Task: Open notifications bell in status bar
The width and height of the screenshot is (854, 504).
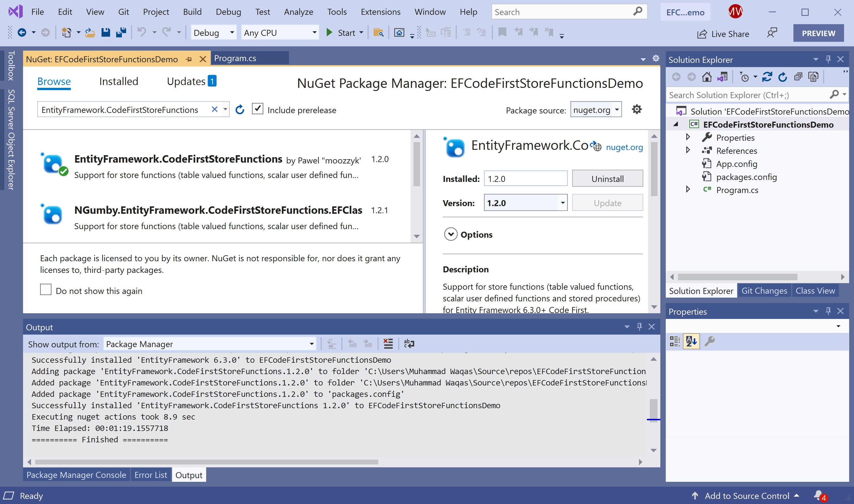Action: tap(818, 495)
